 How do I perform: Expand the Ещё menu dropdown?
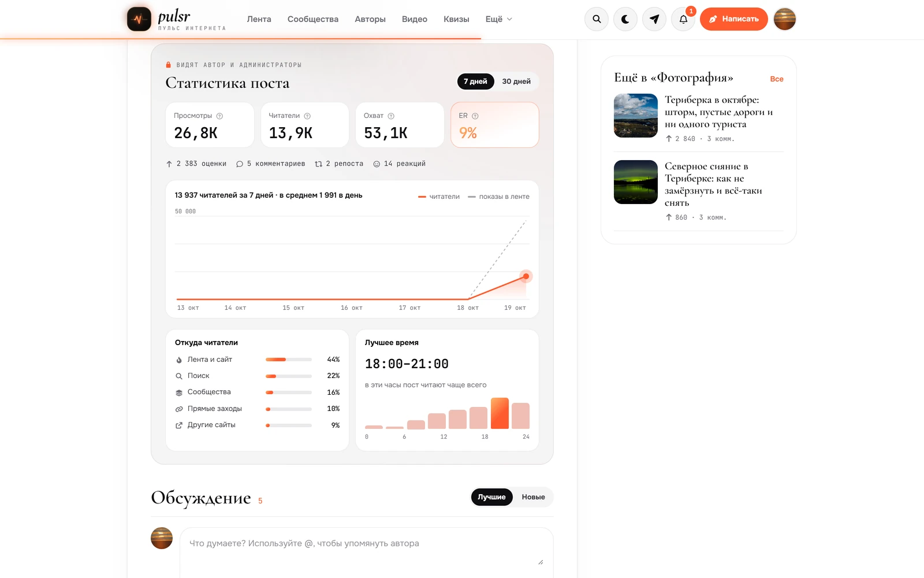[x=499, y=19]
